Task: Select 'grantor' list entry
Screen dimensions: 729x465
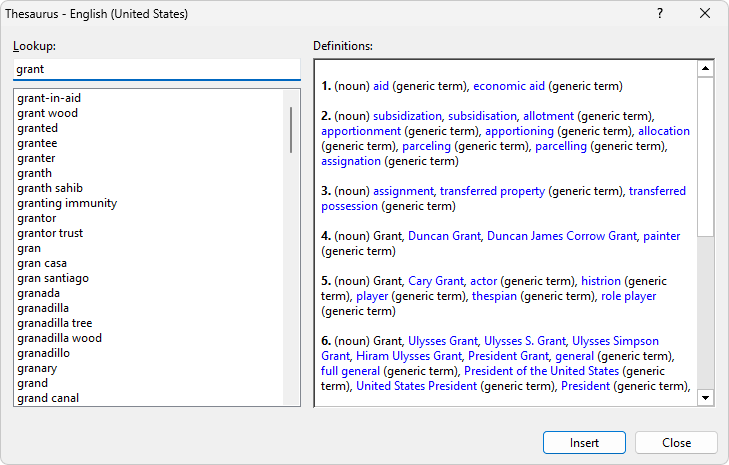Action: (149, 218)
